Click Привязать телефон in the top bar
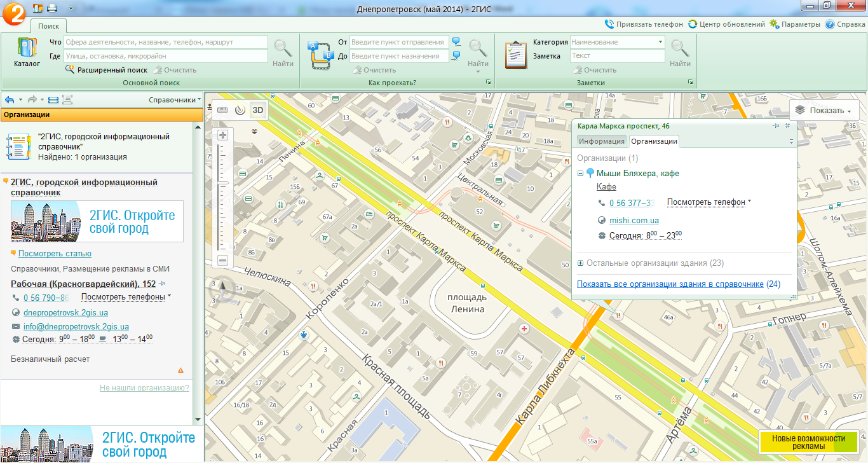Viewport: 868px width, 463px height. pos(644,24)
